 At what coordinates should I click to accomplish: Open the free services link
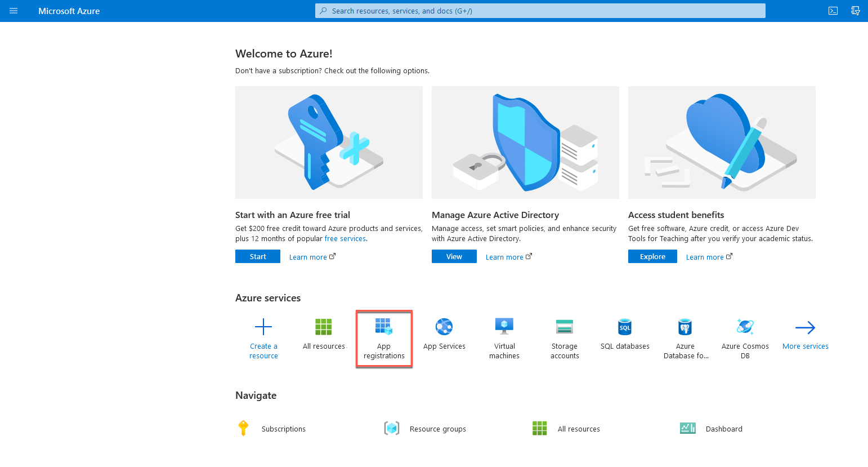click(x=345, y=238)
